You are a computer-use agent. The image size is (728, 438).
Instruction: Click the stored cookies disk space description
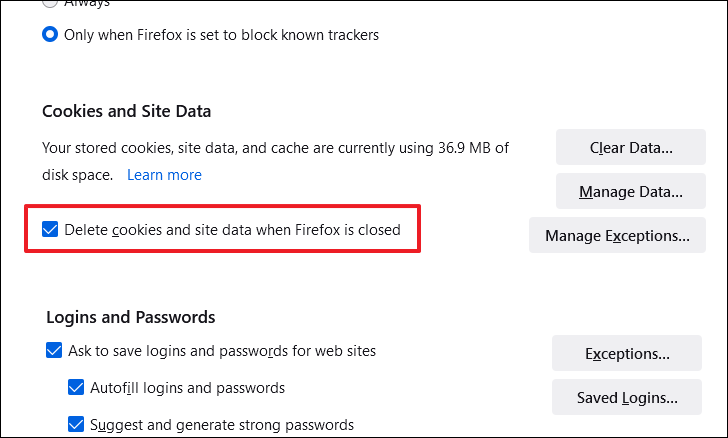point(275,148)
